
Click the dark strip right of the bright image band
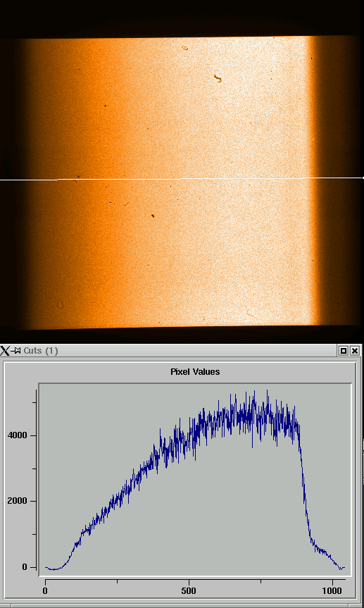(x=338, y=182)
